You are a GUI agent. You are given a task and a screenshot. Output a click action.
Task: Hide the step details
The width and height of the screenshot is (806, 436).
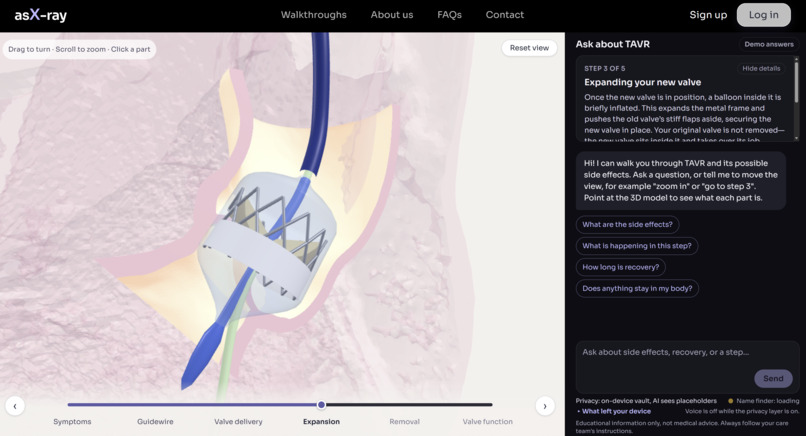761,68
